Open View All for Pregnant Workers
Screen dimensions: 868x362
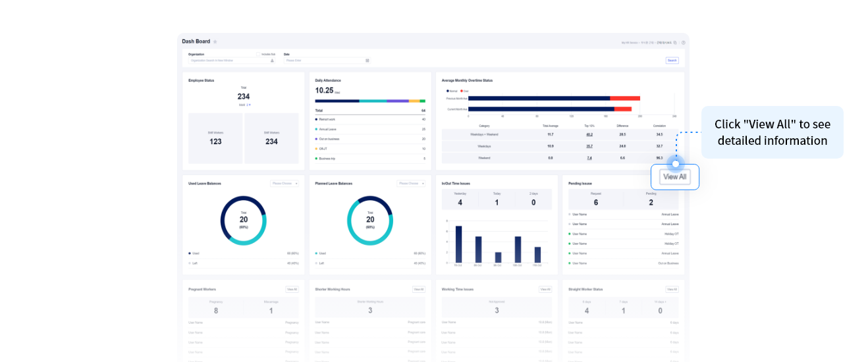click(x=292, y=290)
